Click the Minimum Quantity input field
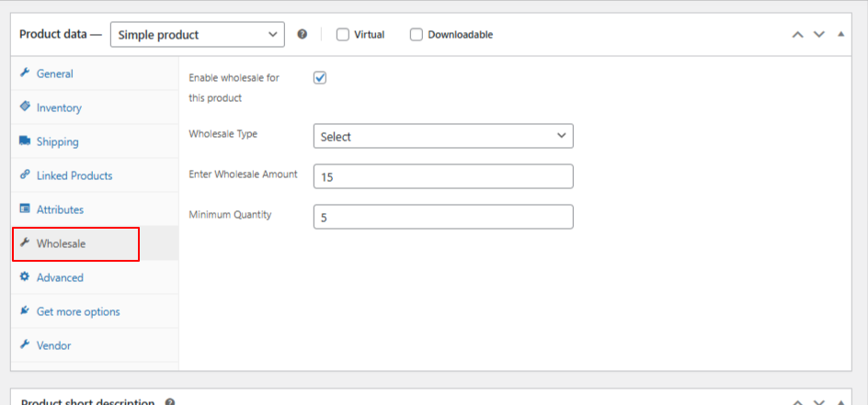 (x=443, y=217)
